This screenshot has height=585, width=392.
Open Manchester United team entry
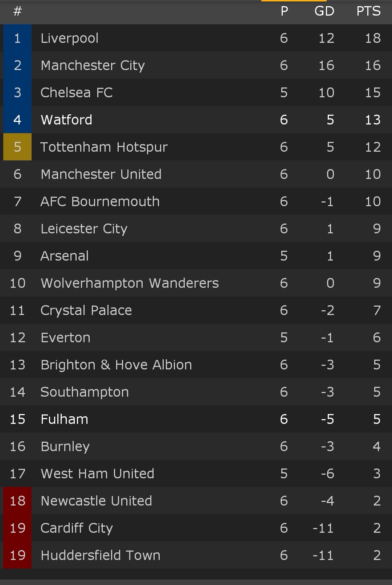[101, 174]
